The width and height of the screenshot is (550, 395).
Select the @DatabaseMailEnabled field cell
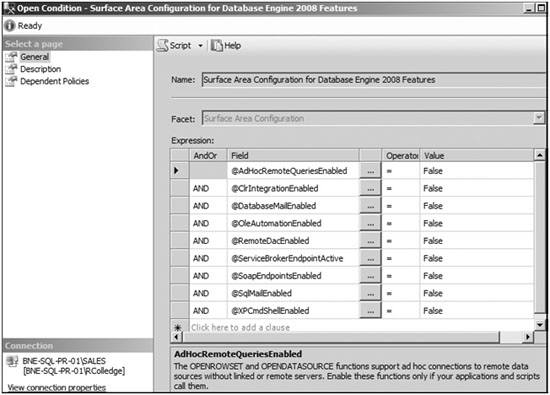point(293,206)
